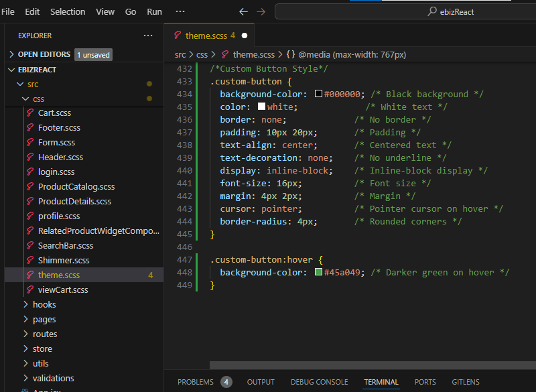
Task: Open Cart.scss file
Action: pos(55,113)
